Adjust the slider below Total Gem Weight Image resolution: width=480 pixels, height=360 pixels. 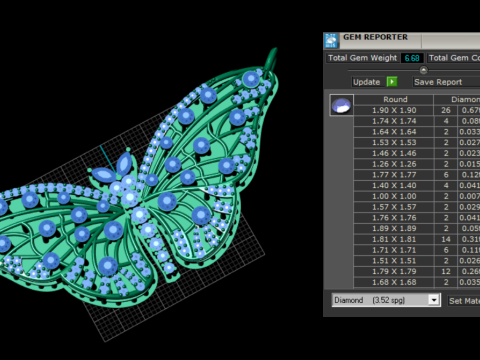[423, 70]
